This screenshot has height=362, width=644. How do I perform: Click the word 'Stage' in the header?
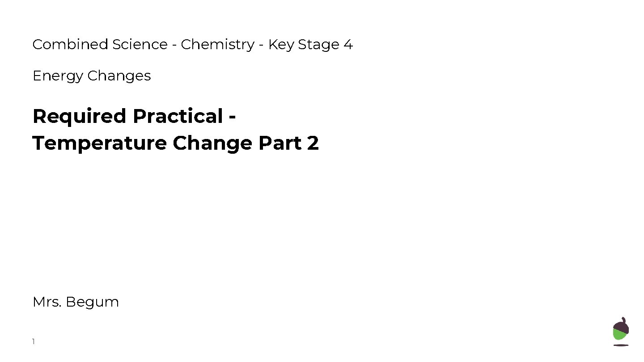click(x=318, y=45)
